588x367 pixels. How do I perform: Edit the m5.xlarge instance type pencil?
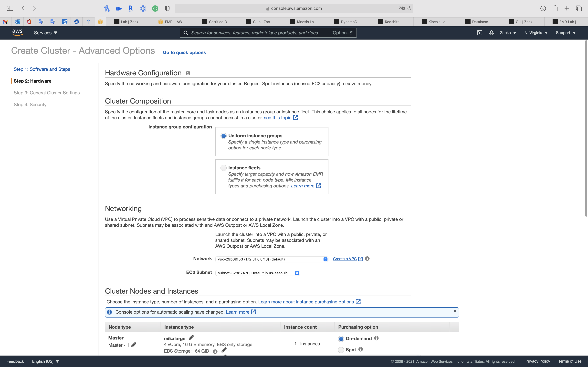pos(191,338)
